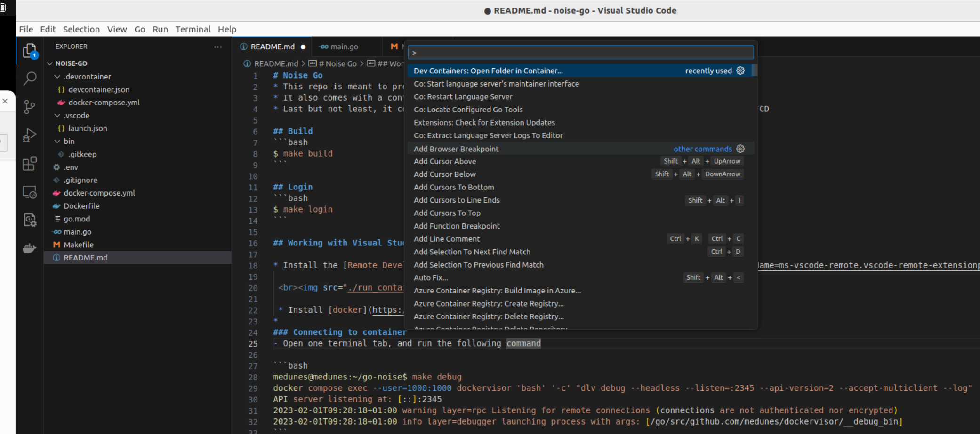
Task: Focus the command palette input field
Action: point(580,52)
